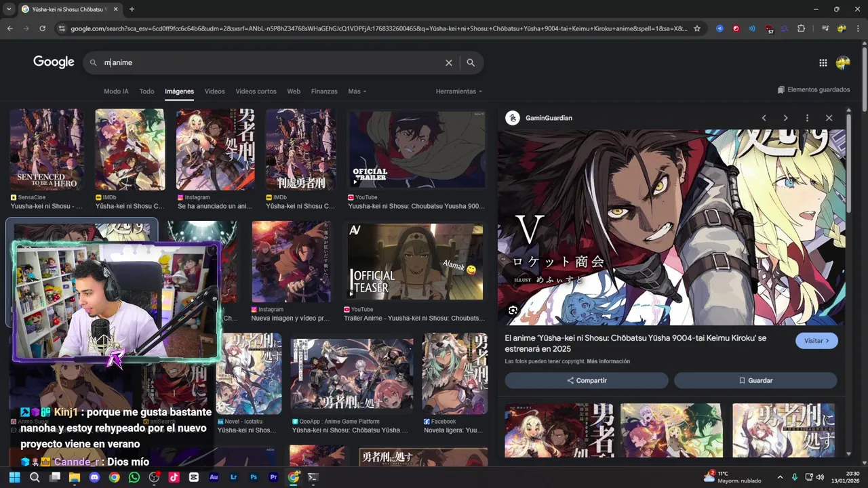Open more options in image preview panel
Screen dimensions: 868x488
click(807, 118)
